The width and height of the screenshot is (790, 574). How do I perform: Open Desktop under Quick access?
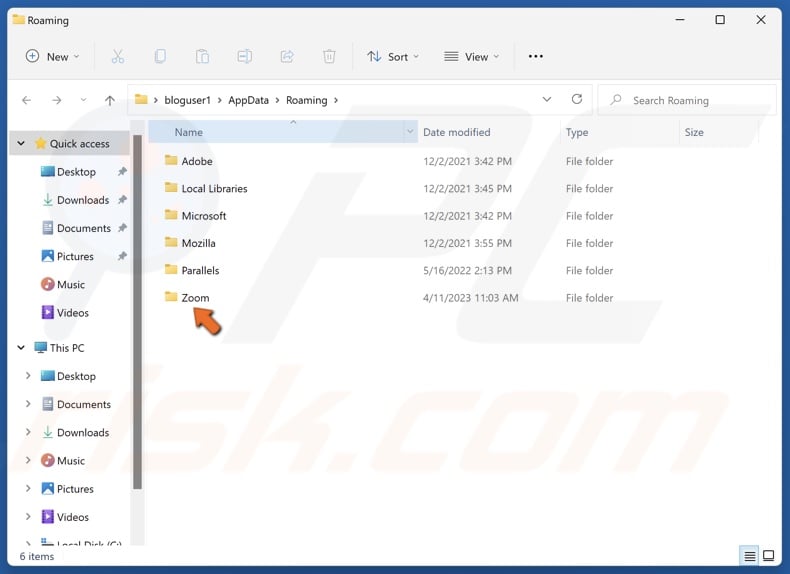pyautogui.click(x=77, y=172)
